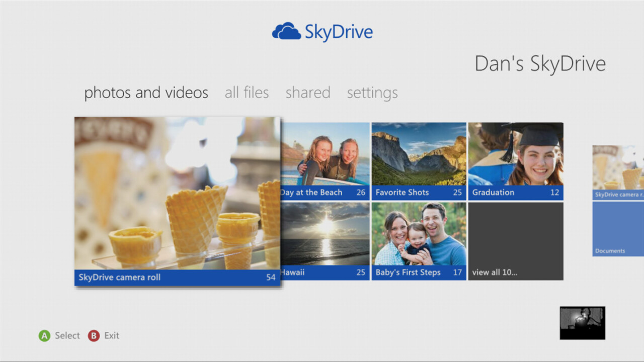Open the Graduation album thumbnail

(515, 161)
